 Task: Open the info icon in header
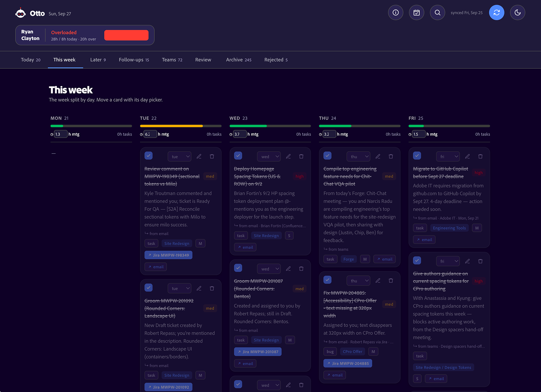point(396,12)
